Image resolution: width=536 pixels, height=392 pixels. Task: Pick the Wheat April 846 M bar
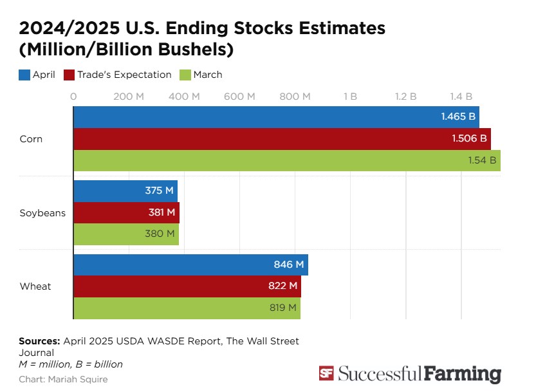[190, 265]
